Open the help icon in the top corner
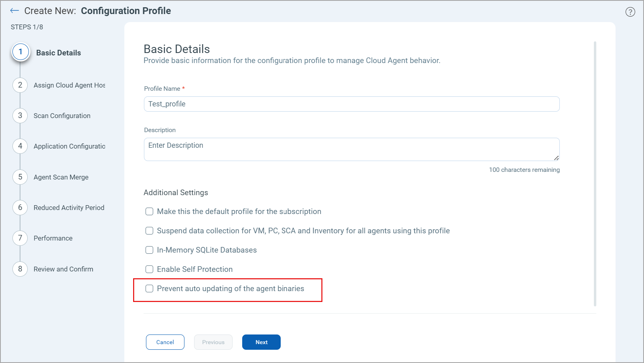This screenshot has width=644, height=363. [x=630, y=12]
